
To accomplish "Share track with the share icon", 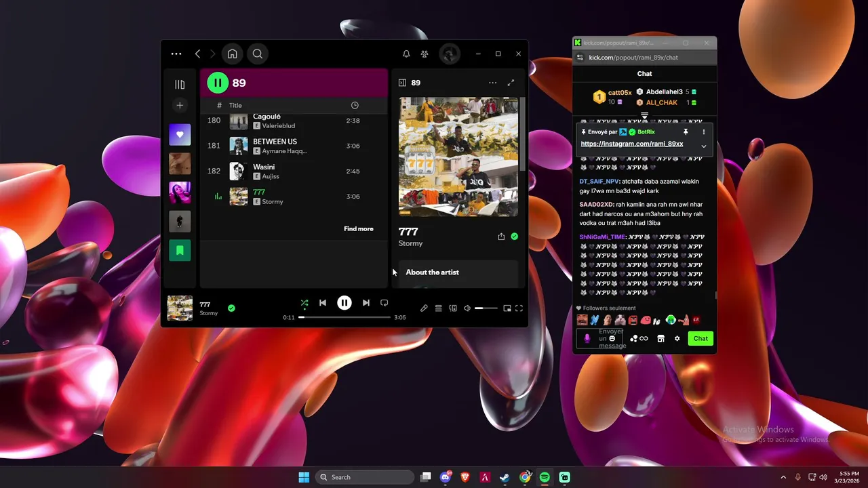I will pyautogui.click(x=501, y=237).
